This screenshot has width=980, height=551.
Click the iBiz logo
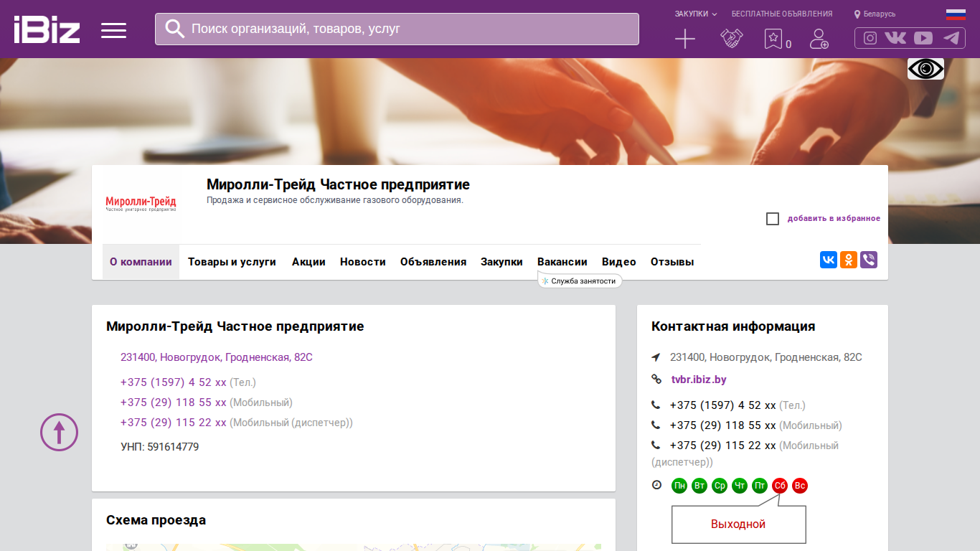47,29
